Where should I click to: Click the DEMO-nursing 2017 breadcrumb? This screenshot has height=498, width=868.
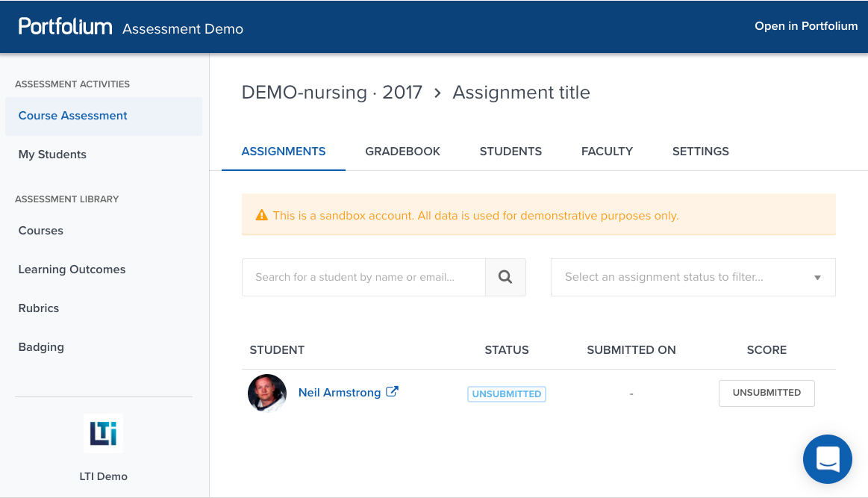tap(332, 93)
